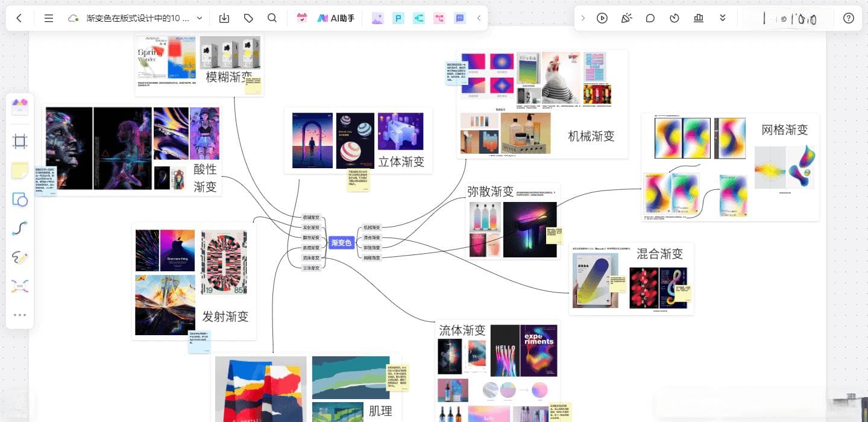This screenshot has height=422, width=868.
Task: Select the pen drawing tool
Action: 20,257
